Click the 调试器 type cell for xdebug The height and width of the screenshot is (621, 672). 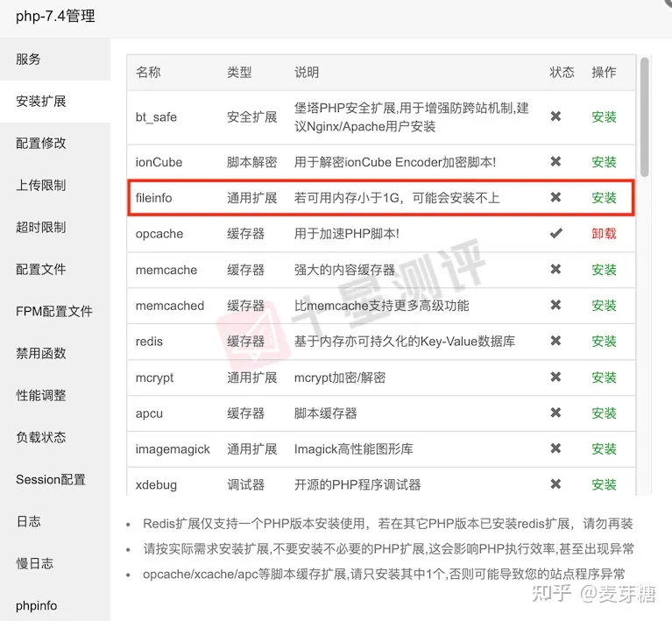coord(245,484)
